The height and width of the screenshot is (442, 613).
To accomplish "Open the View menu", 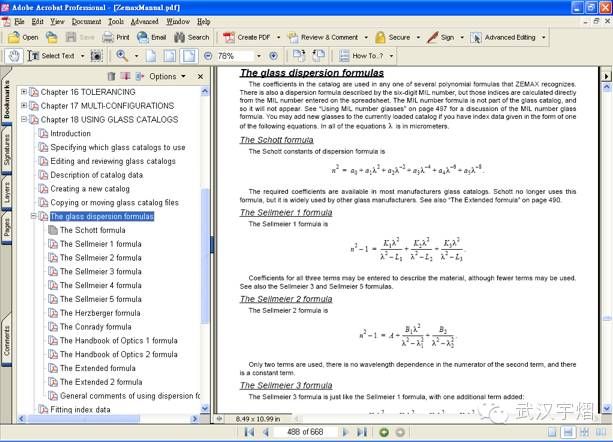I will [x=57, y=21].
